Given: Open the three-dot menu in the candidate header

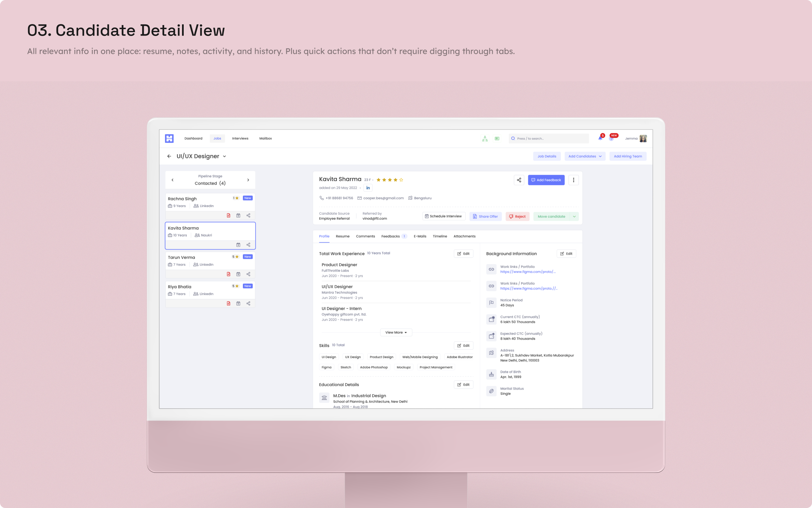Looking at the screenshot, I should tap(573, 180).
